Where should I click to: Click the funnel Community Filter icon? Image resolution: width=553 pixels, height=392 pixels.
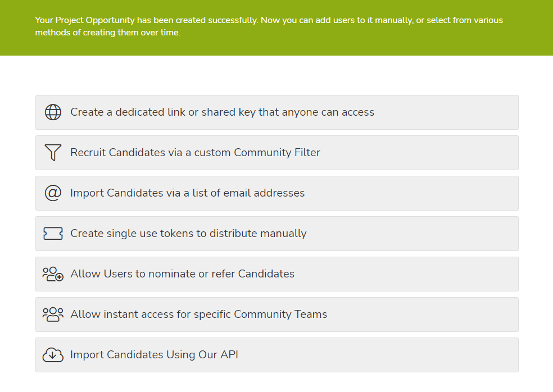tap(53, 153)
